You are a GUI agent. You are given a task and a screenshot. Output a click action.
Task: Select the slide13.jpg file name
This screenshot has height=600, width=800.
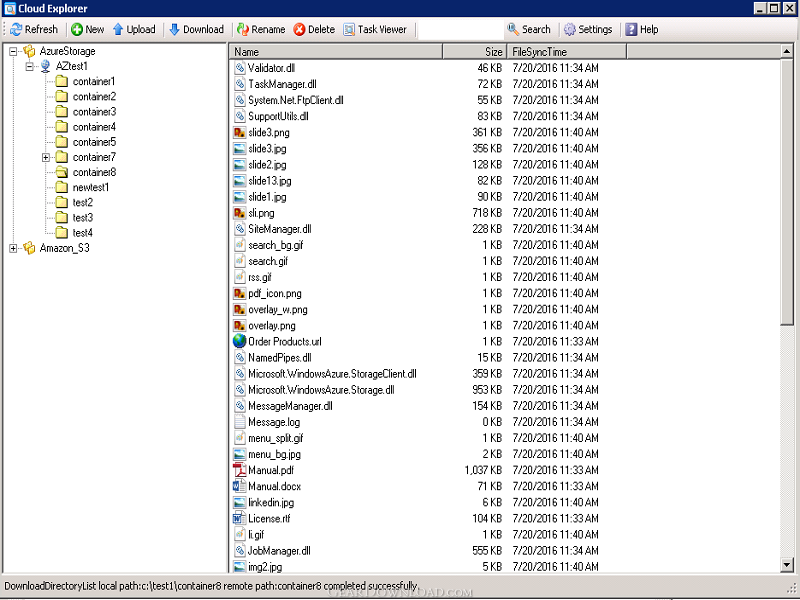coord(270,181)
